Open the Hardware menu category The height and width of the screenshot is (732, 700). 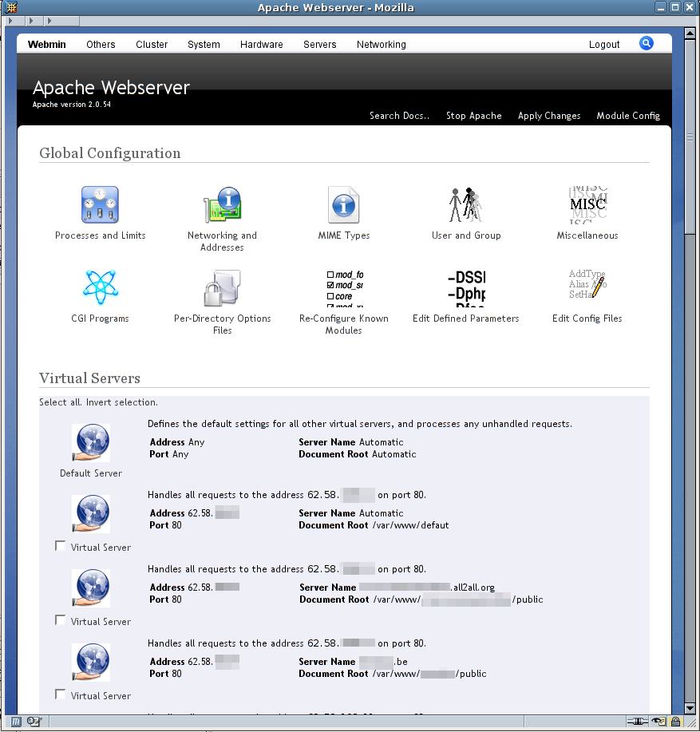coord(261,45)
